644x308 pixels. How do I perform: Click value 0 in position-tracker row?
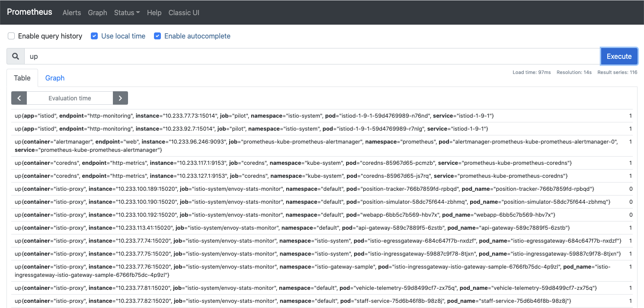click(x=631, y=189)
